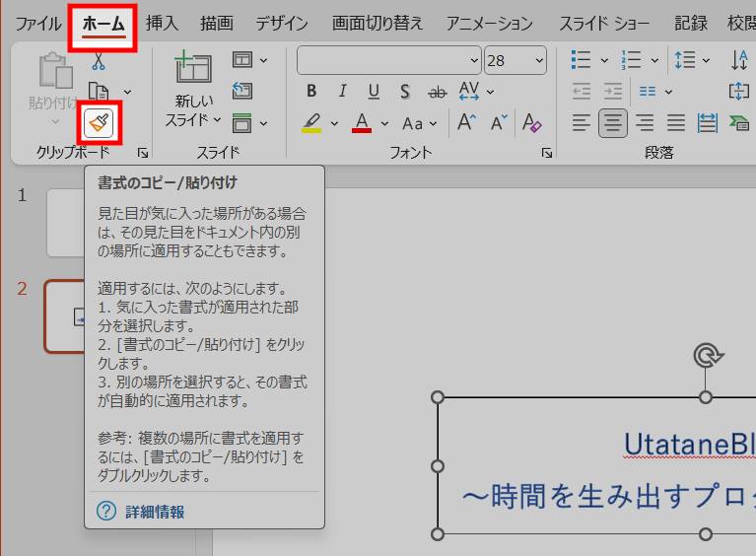The image size is (756, 556).
Task: Open the Copy options dropdown arrow
Action: tap(127, 92)
